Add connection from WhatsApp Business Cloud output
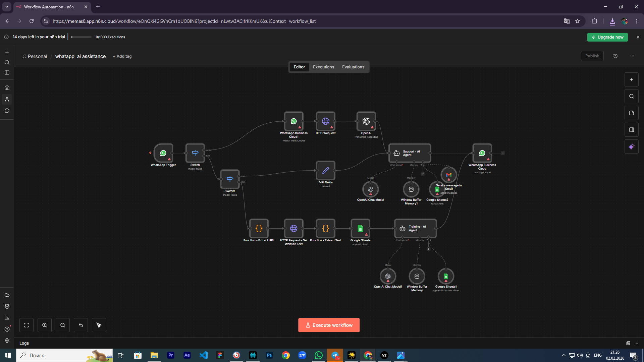This screenshot has height=362, width=644. point(503,153)
